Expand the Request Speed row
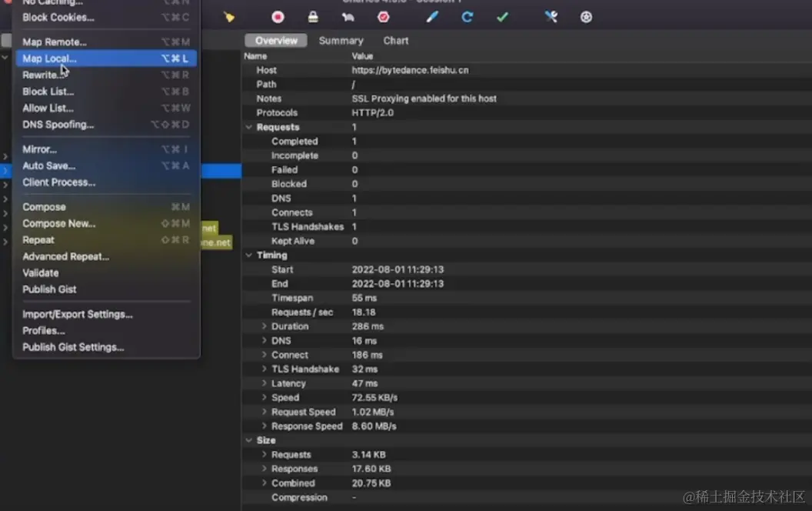Screen dimensions: 812x511 click(x=264, y=412)
